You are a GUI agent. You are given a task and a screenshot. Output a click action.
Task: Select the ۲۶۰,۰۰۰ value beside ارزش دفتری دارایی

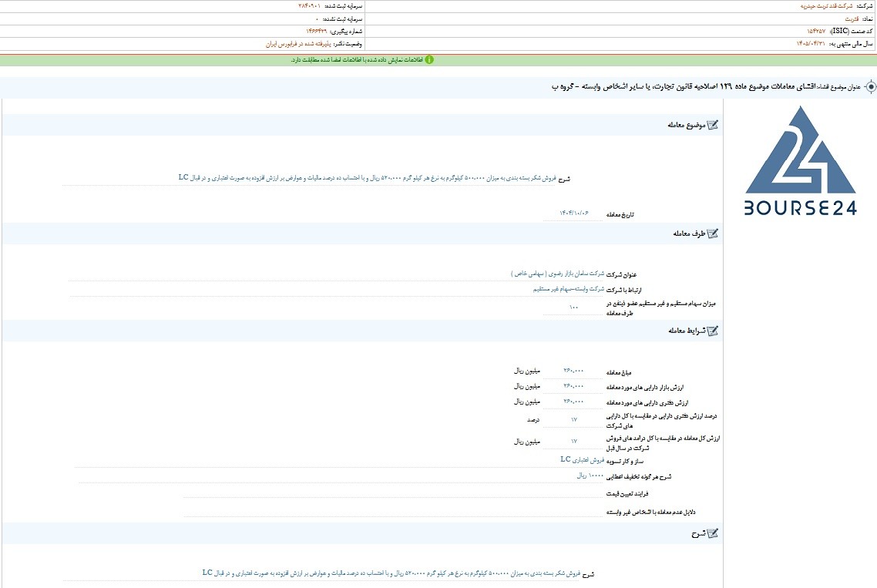point(573,402)
